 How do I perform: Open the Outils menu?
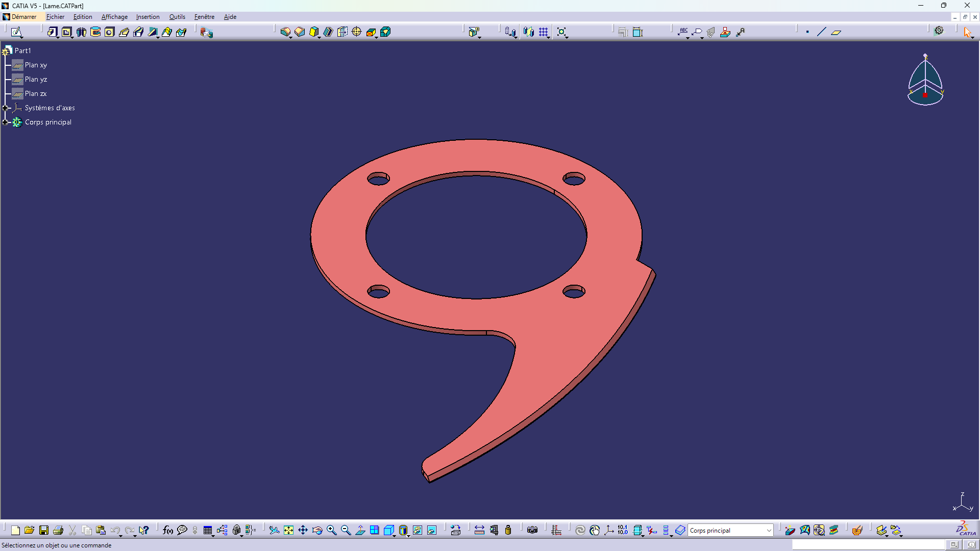(x=177, y=17)
